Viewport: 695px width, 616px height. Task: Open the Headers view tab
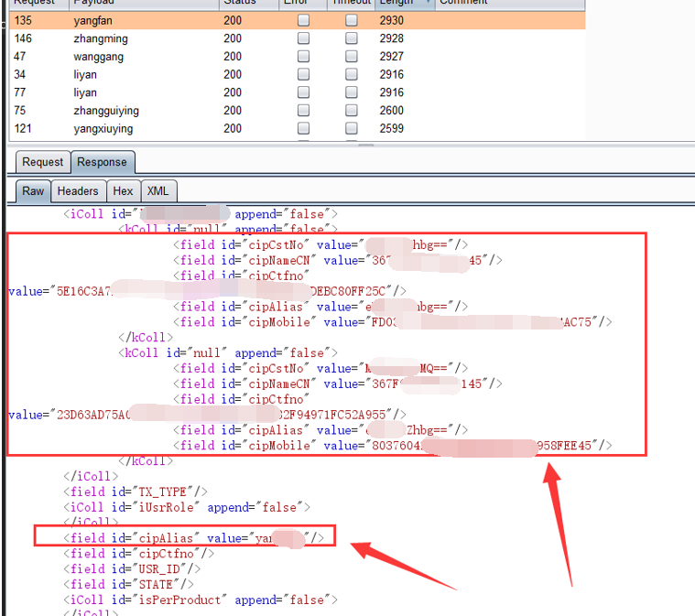tap(78, 191)
